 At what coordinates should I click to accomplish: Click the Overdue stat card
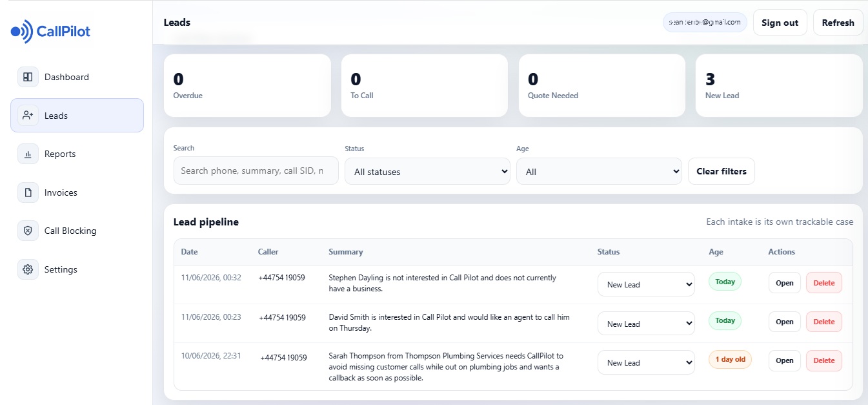point(247,85)
